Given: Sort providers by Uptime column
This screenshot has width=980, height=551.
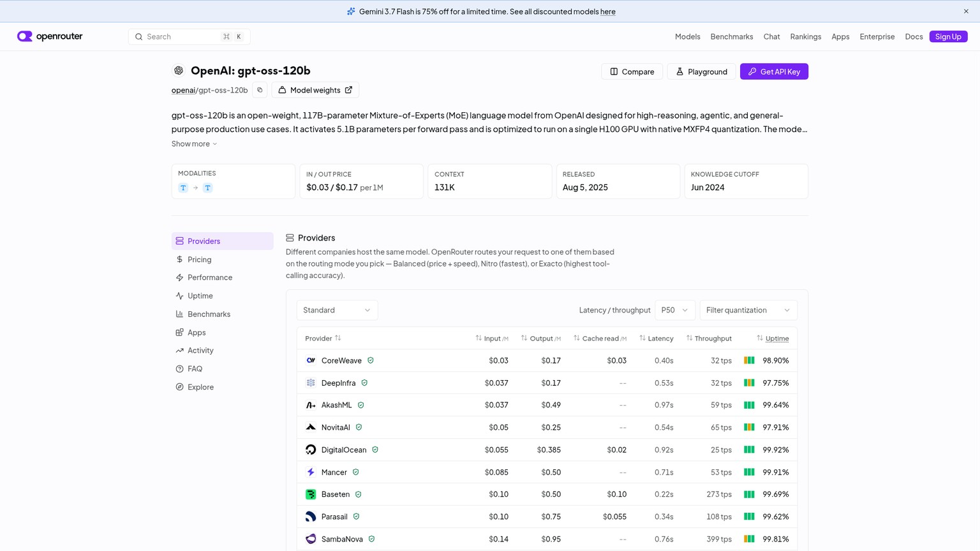Looking at the screenshot, I should [773, 338].
